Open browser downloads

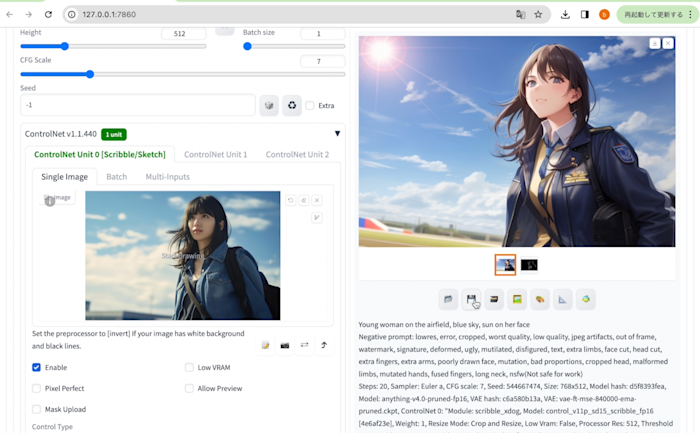point(565,14)
